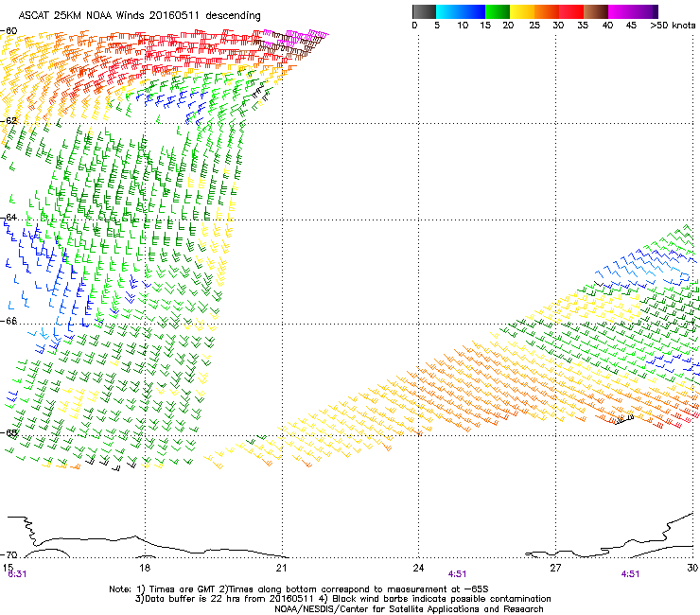Viewport: 700px width, 615px height.
Task: Click the '-64' latitude label
Action: (9, 217)
